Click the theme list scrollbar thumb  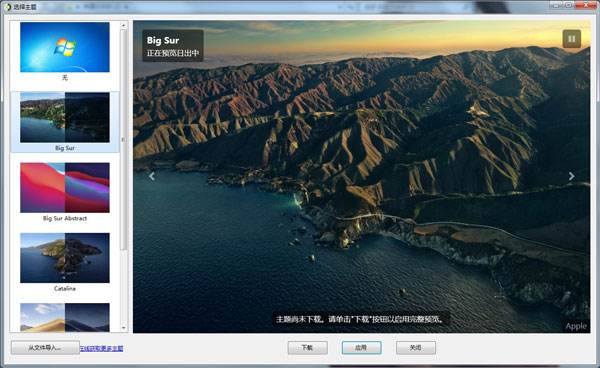pos(123,140)
